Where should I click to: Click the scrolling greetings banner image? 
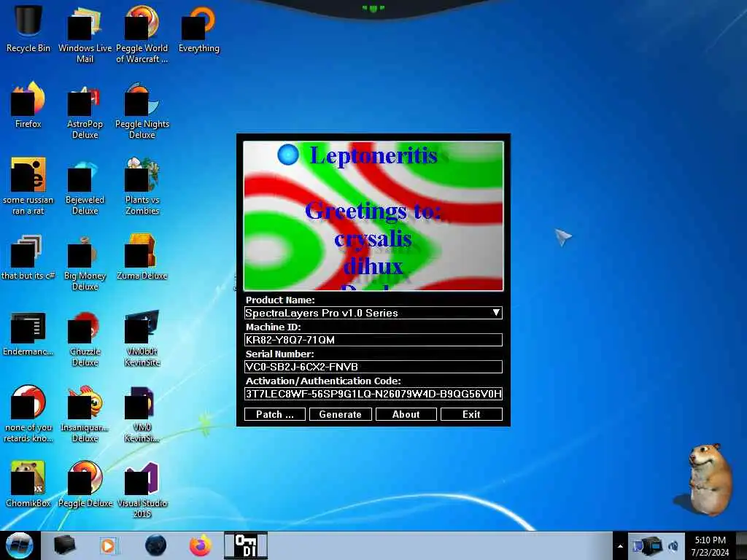point(373,216)
